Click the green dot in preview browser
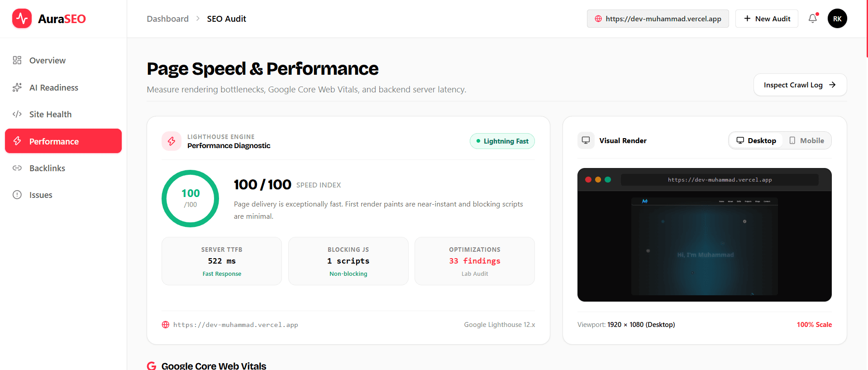Screen dimensions: 868x370 (x=608, y=180)
